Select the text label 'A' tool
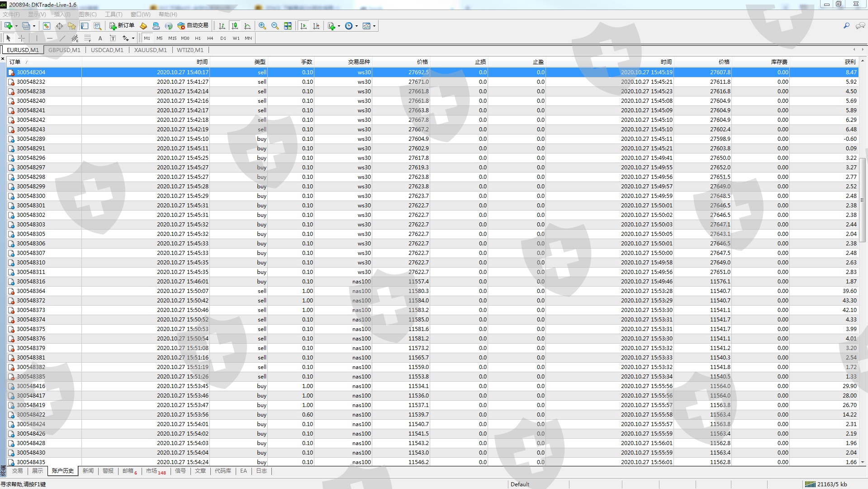The image size is (868, 489). (x=100, y=38)
